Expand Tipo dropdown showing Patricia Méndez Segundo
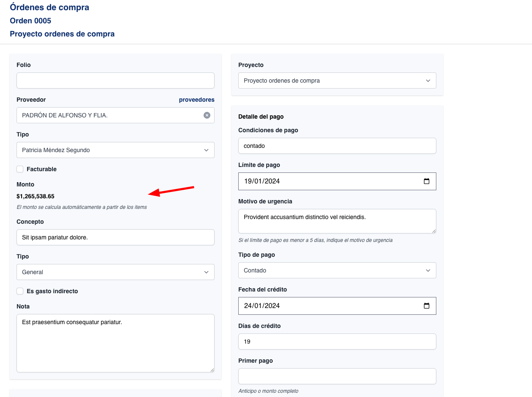The height and width of the screenshot is (397, 532). pos(115,150)
